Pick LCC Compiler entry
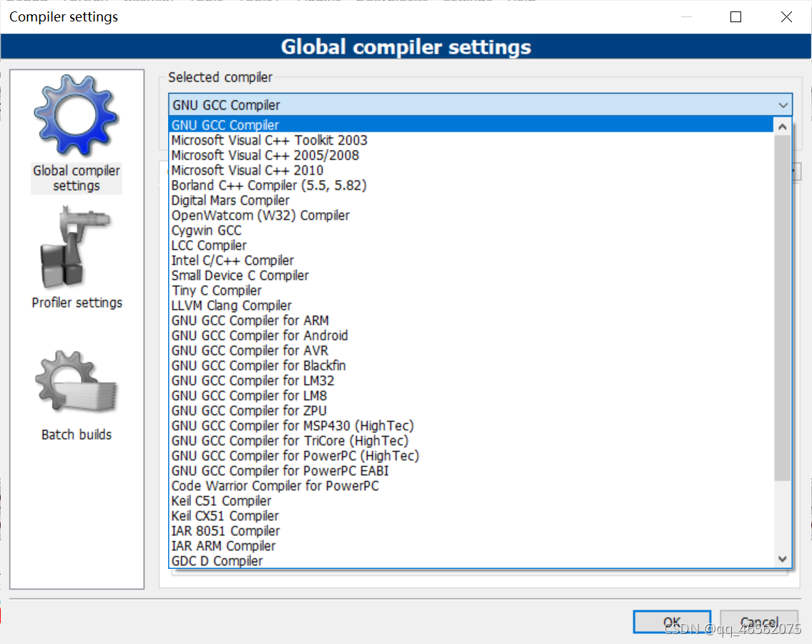This screenshot has height=644, width=812. tap(471, 245)
